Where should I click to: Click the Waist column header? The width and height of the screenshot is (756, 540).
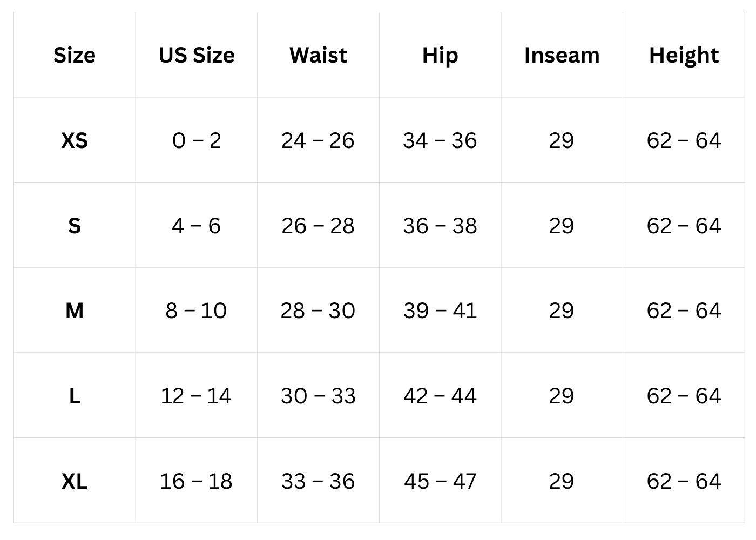click(x=318, y=55)
